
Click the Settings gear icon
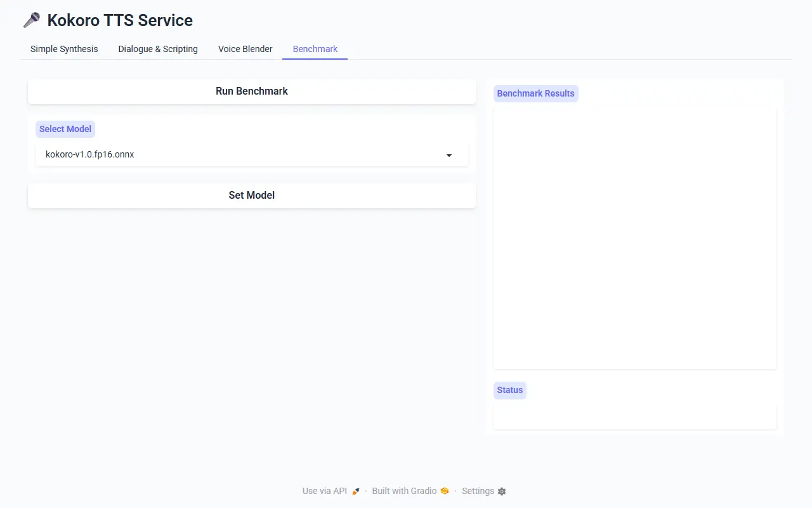[502, 491]
